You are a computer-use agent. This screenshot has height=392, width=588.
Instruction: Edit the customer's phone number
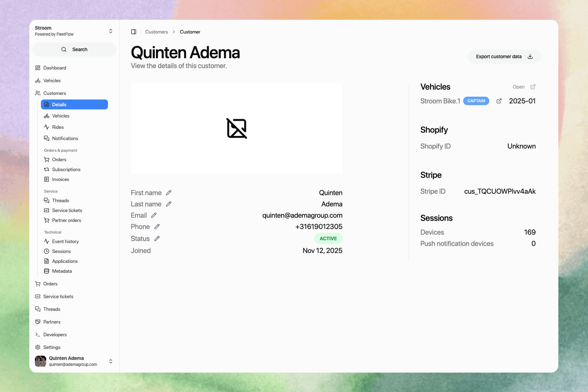coord(157,227)
